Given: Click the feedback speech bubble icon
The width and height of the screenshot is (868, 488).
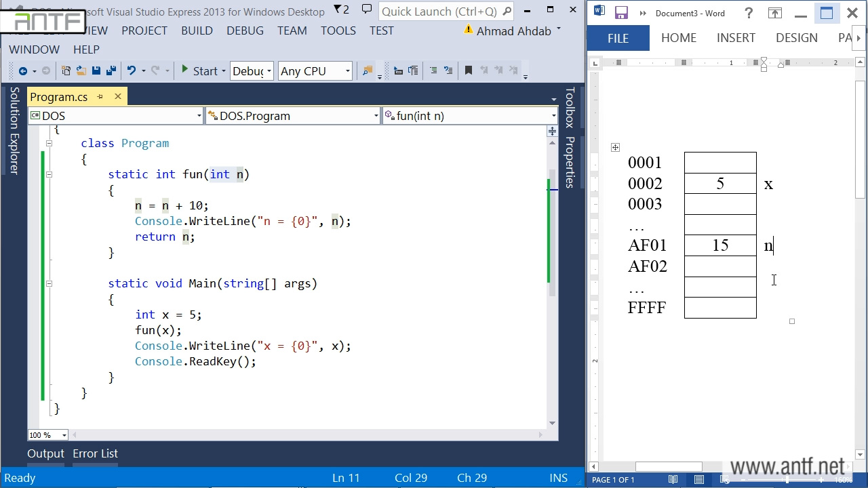Looking at the screenshot, I should 367,10.
